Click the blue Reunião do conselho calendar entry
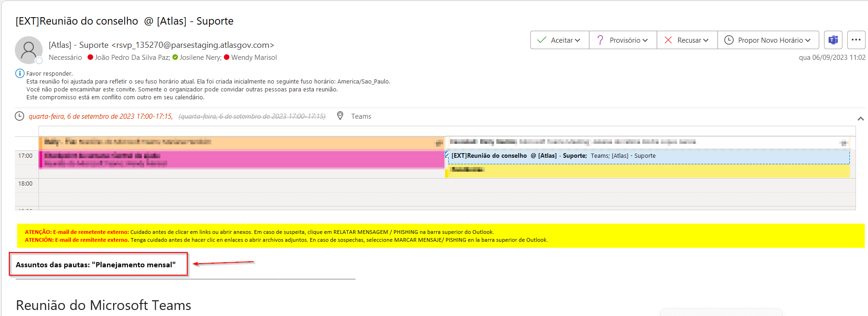This screenshot has height=316, width=868. click(648, 156)
